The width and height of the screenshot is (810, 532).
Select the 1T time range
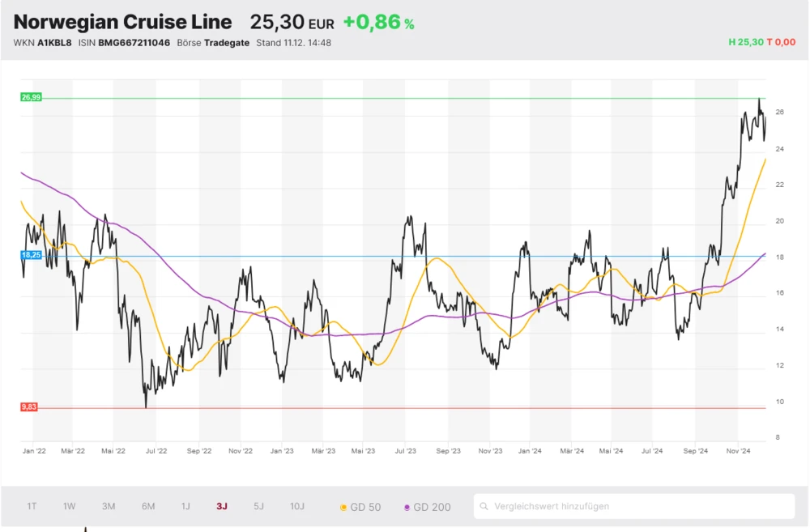[x=32, y=506]
